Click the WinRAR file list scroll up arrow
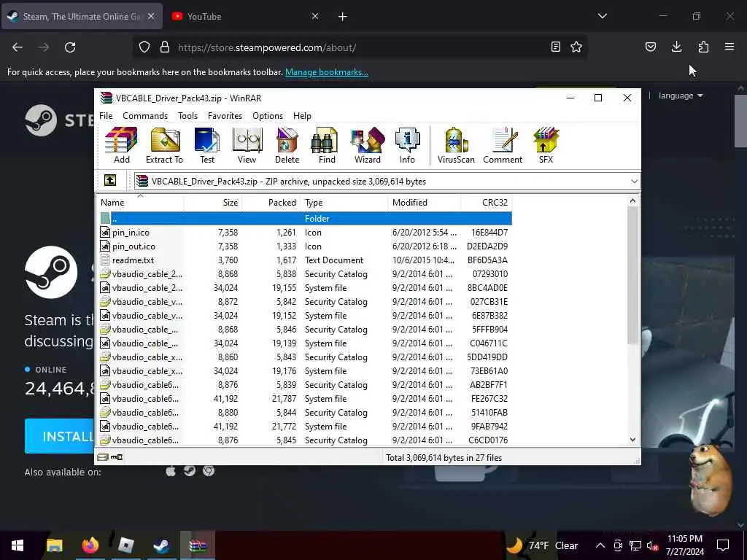 (632, 201)
